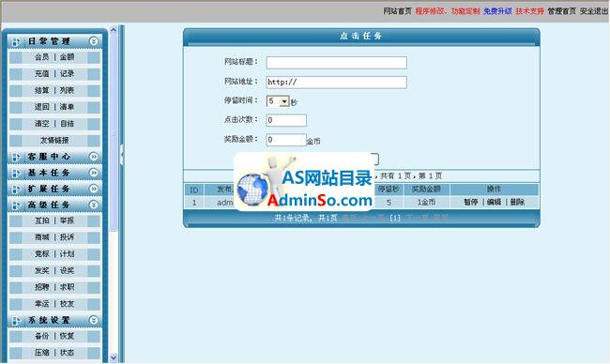This screenshot has height=364, width=610.
Task: Open the red 技术支持 link
Action: click(529, 11)
